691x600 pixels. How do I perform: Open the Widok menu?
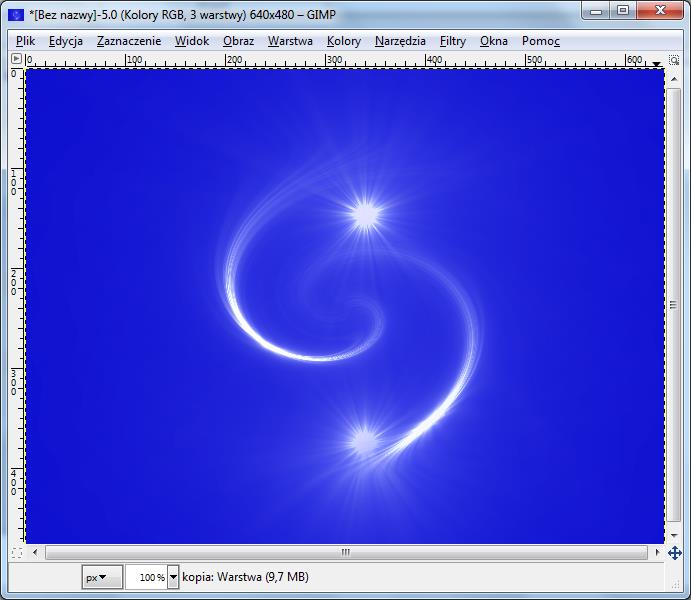coord(192,41)
